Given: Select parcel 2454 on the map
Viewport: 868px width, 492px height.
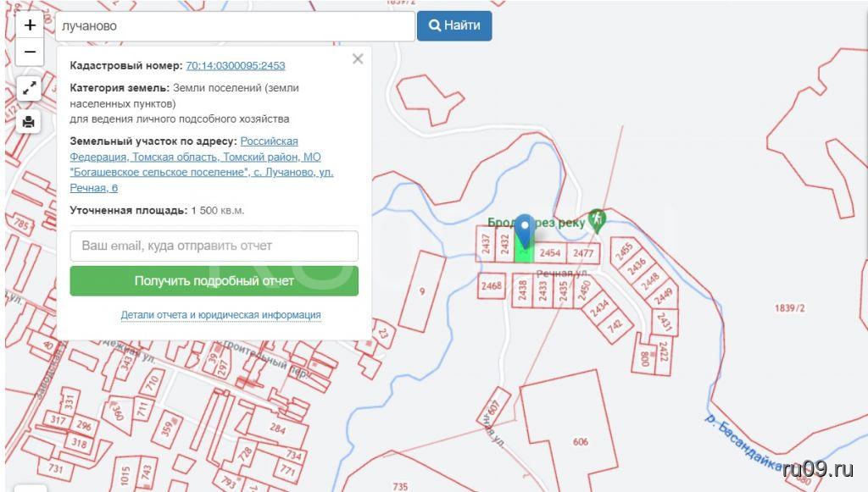Looking at the screenshot, I should click(x=550, y=253).
